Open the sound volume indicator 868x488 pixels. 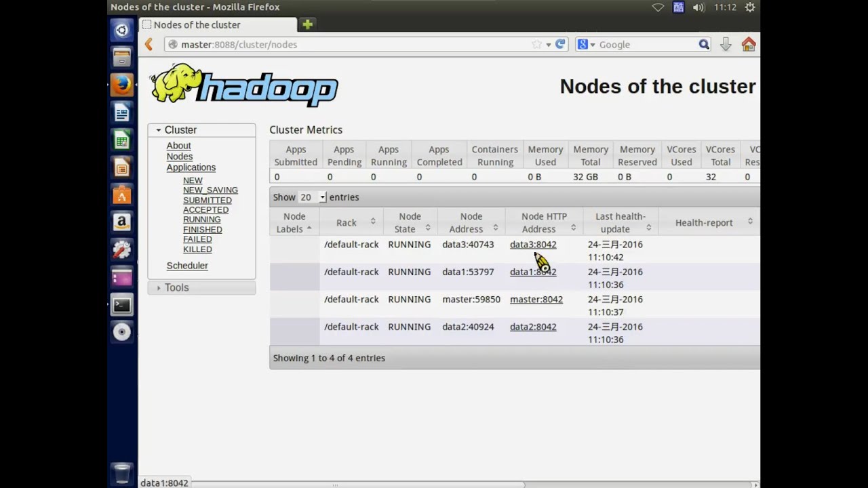click(x=699, y=7)
